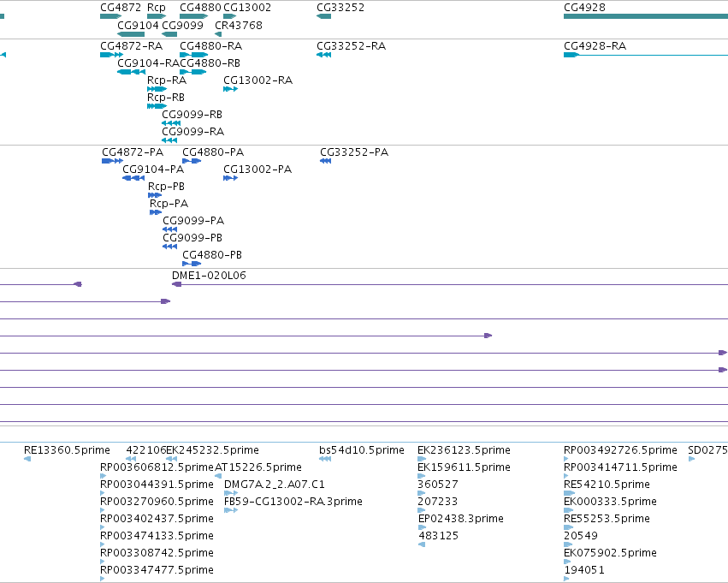The height and width of the screenshot is (583, 728).
Task: Click the EK245232.5prime EST label
Action: (x=212, y=450)
